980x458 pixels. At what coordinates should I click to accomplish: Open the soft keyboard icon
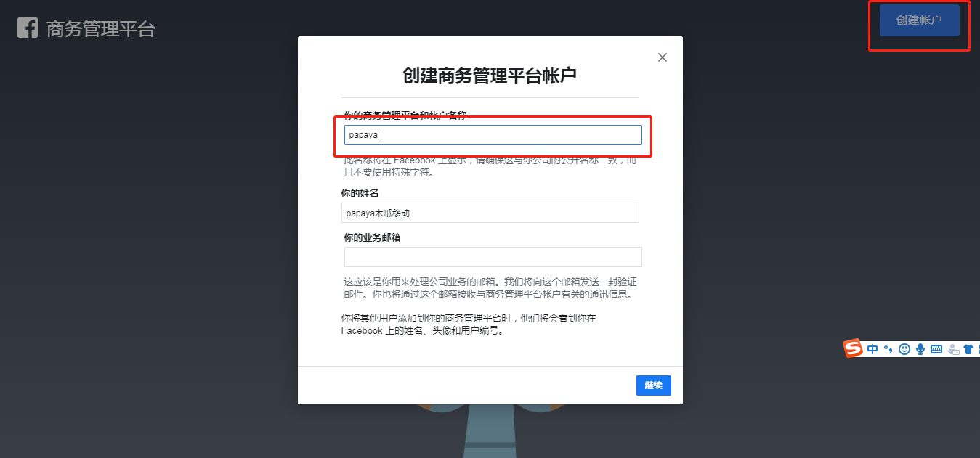tap(936, 349)
